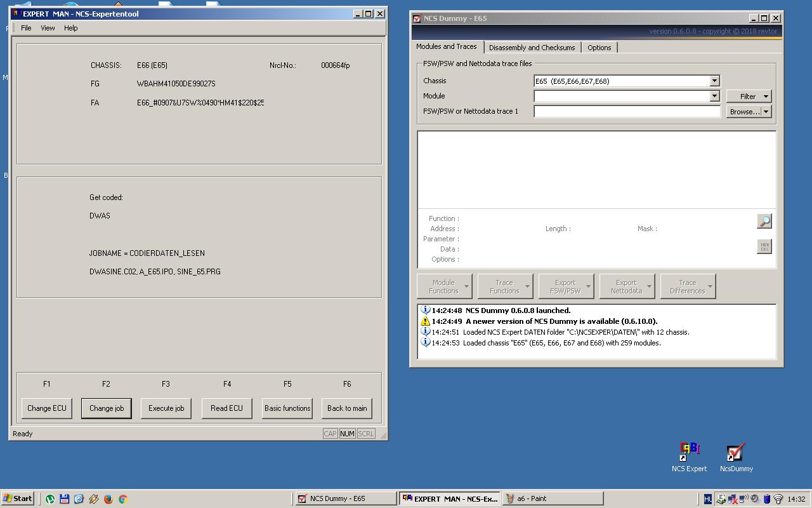Image resolution: width=812 pixels, height=508 pixels.
Task: Launch Firefox from the quick launch bar
Action: [108, 499]
